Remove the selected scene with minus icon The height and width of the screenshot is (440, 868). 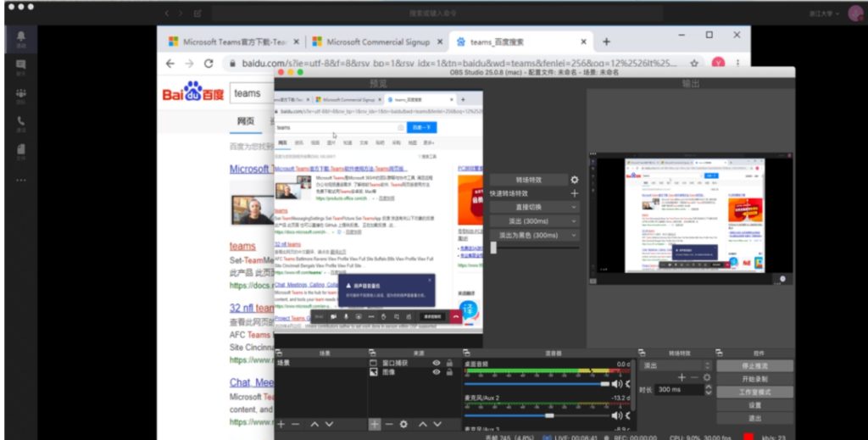coord(296,424)
